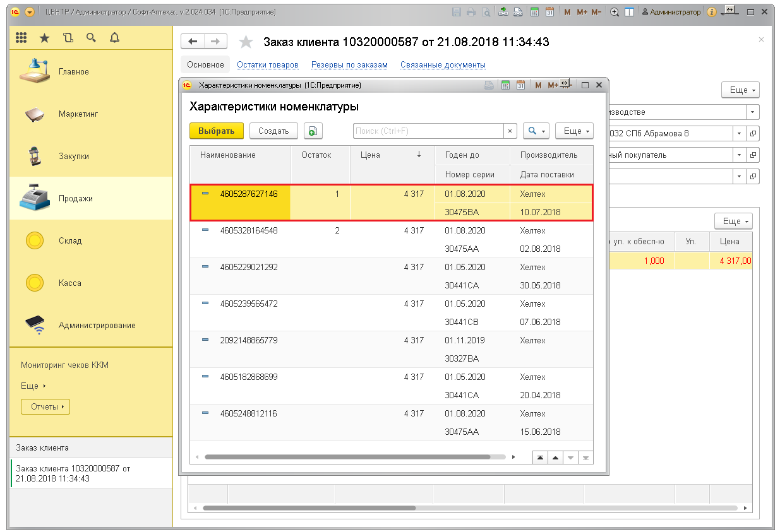Open Favorites star in left panel
This screenshot has width=780, height=532.
[44, 38]
